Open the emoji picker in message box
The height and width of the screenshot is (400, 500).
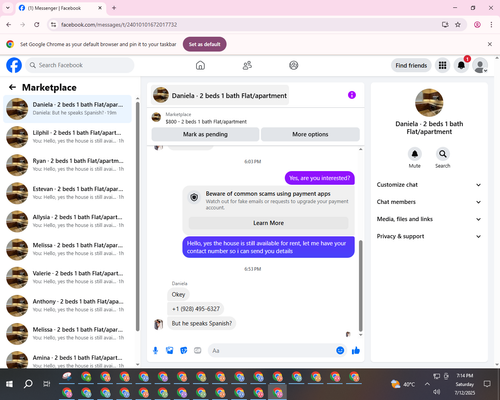340,350
